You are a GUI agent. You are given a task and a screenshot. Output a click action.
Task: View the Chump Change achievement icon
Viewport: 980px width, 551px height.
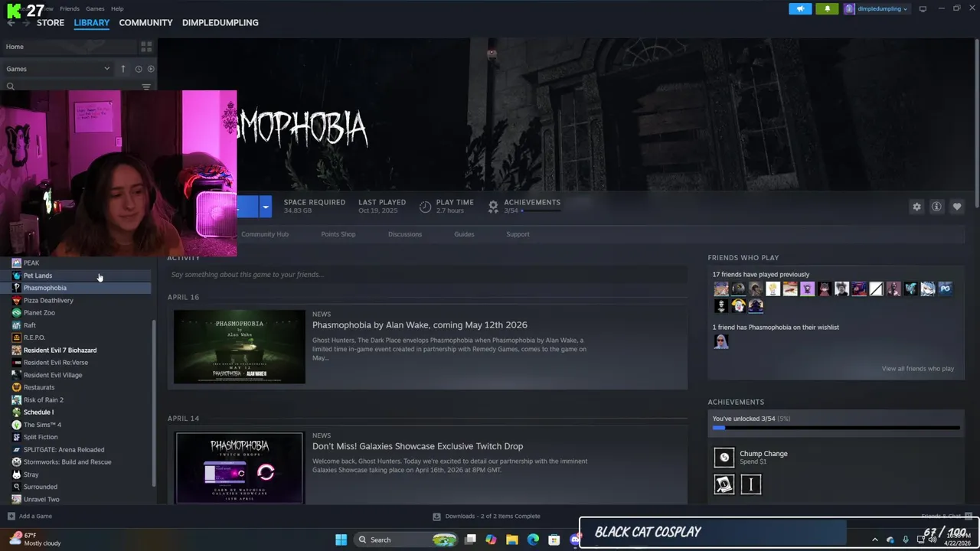point(724,458)
